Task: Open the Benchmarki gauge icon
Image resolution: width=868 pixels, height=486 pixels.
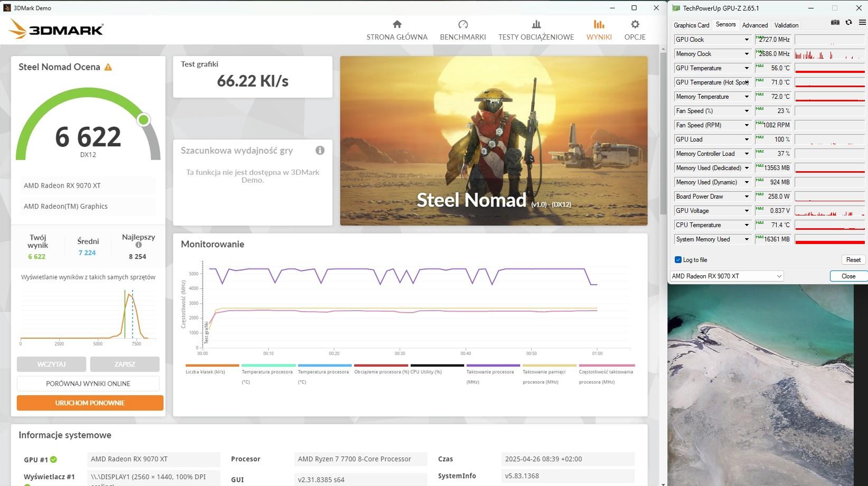Action: (463, 24)
